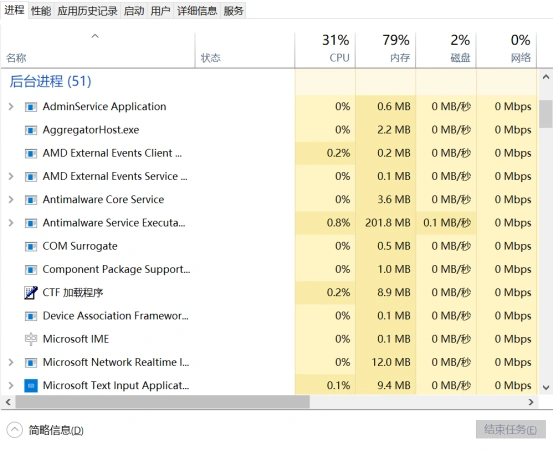Click the 2.2 MB memory value
Image resolution: width=553 pixels, height=451 pixels.
coord(394,130)
